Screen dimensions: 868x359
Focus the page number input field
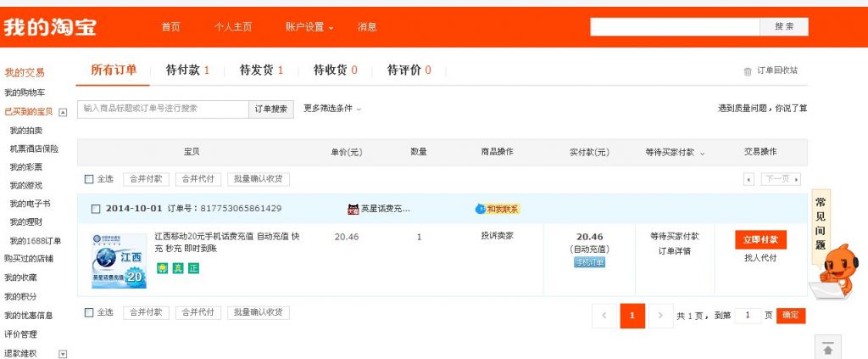click(749, 316)
